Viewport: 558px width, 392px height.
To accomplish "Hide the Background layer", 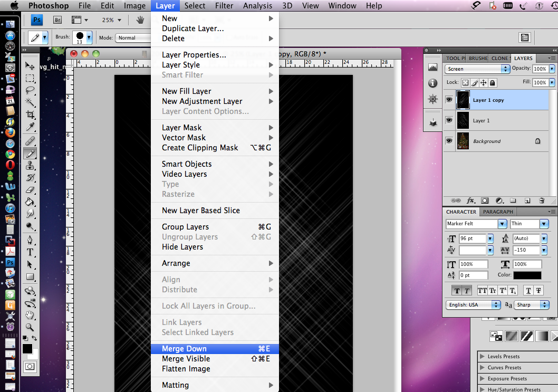I will click(x=449, y=141).
